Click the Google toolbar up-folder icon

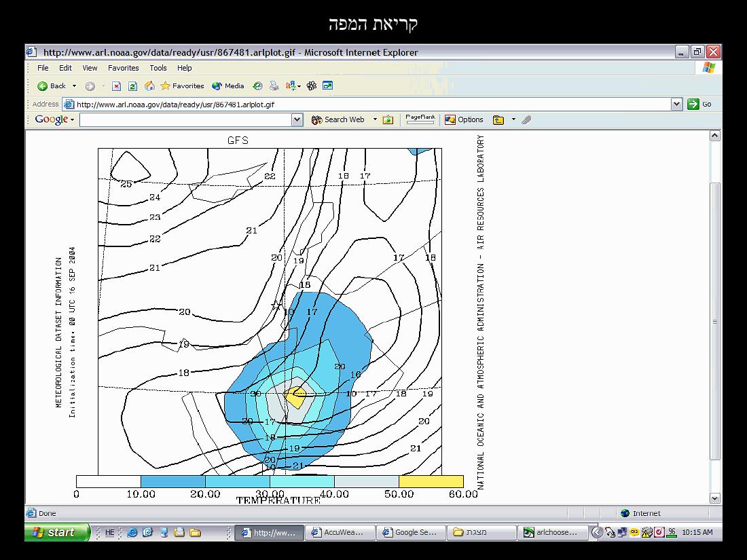(x=498, y=119)
